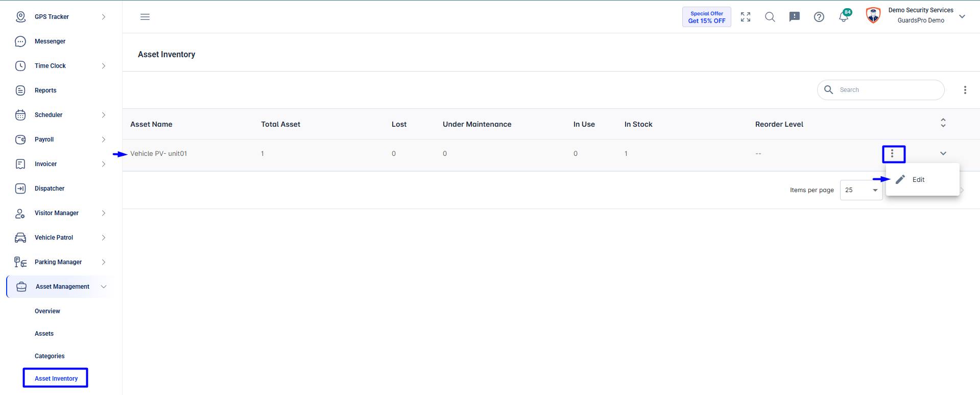Click the pencil icon beside Edit
The width and height of the screenshot is (980, 395).
click(x=900, y=179)
